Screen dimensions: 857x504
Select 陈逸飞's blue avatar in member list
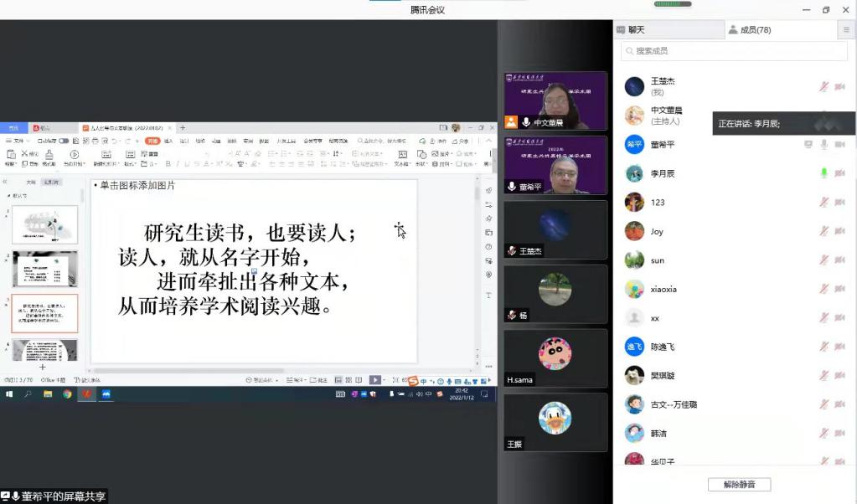click(x=634, y=347)
